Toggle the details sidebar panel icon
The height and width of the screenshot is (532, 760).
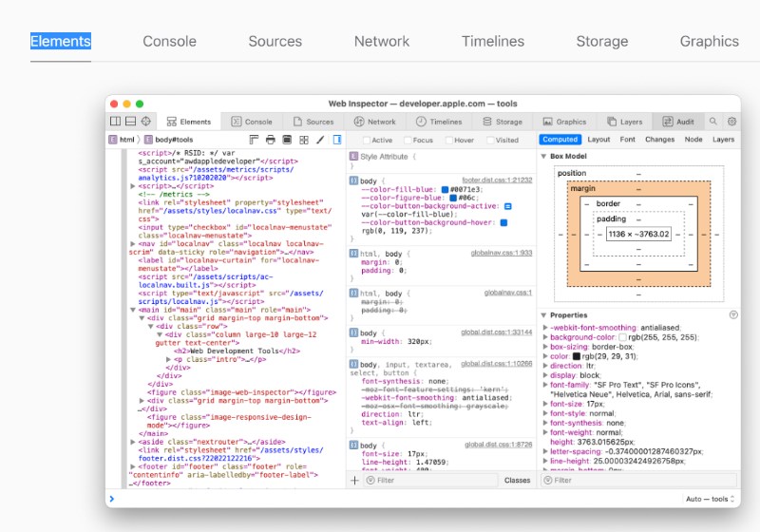point(336,140)
